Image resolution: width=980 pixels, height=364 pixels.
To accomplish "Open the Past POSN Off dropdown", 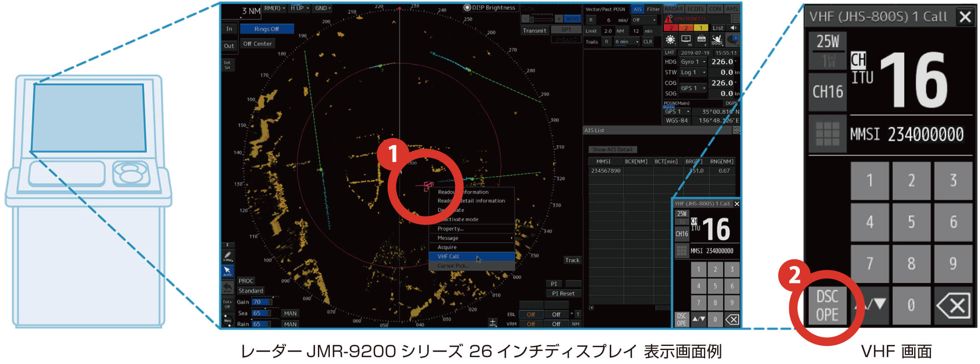I will [644, 20].
